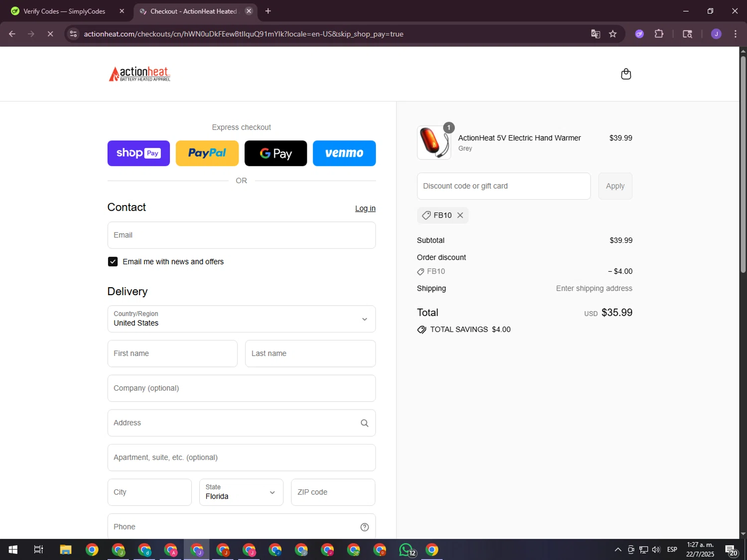Choose Venmo express checkout
The width and height of the screenshot is (747, 560).
(344, 153)
